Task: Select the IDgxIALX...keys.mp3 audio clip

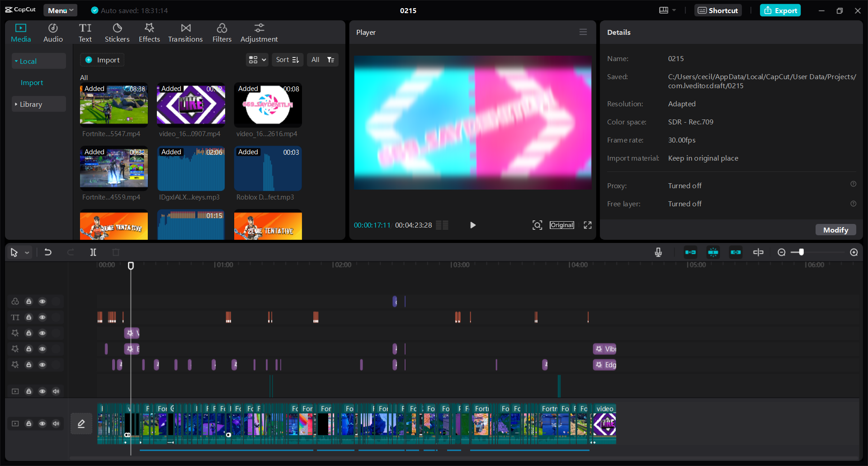Action: [x=191, y=168]
